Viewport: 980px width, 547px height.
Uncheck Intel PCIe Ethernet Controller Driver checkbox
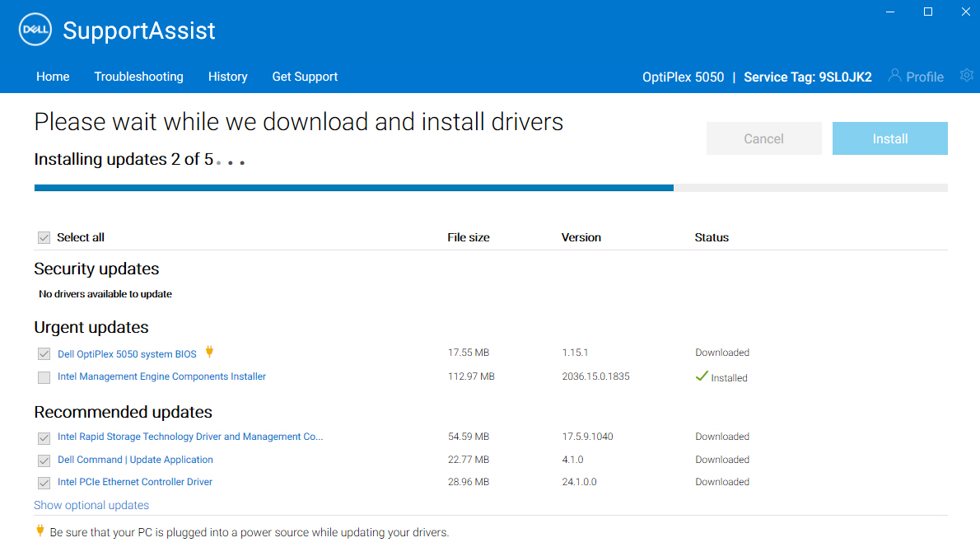click(x=44, y=483)
